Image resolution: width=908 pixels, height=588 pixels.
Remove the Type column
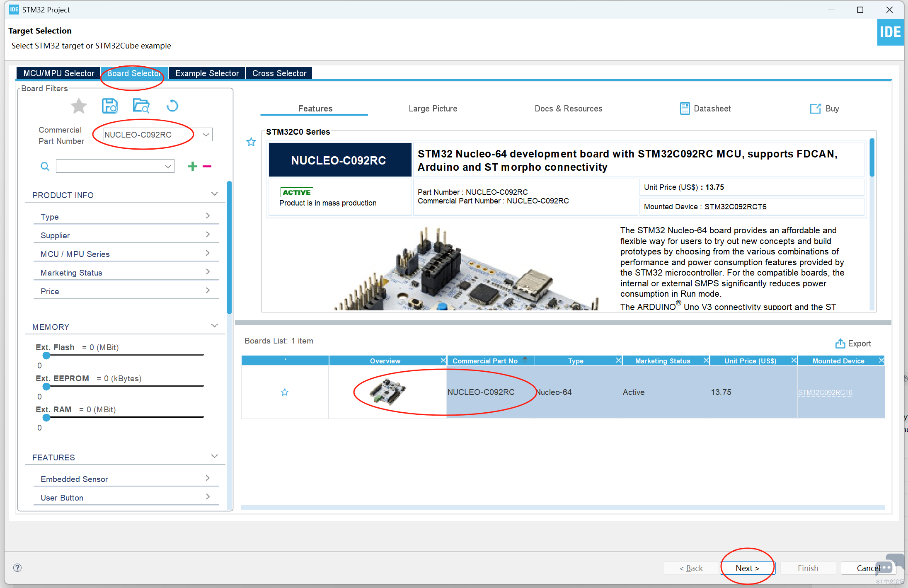(x=618, y=360)
